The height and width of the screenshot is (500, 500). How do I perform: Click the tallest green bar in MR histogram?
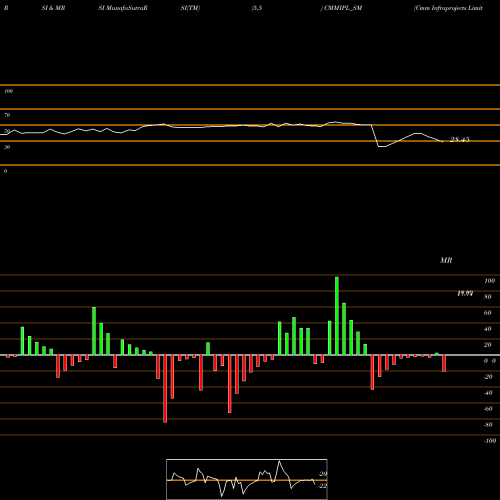point(337,316)
